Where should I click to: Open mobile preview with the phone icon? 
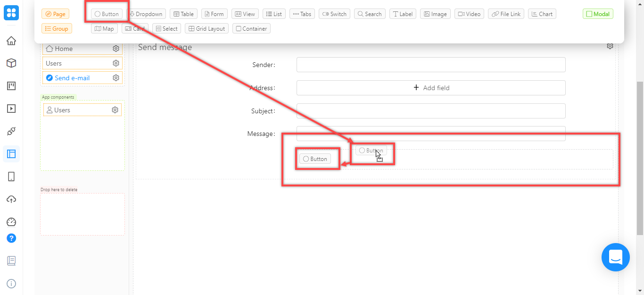click(x=11, y=176)
